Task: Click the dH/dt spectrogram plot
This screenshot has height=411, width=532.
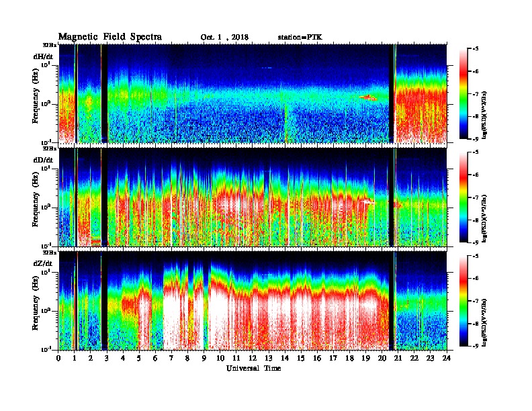Action: tap(253, 93)
